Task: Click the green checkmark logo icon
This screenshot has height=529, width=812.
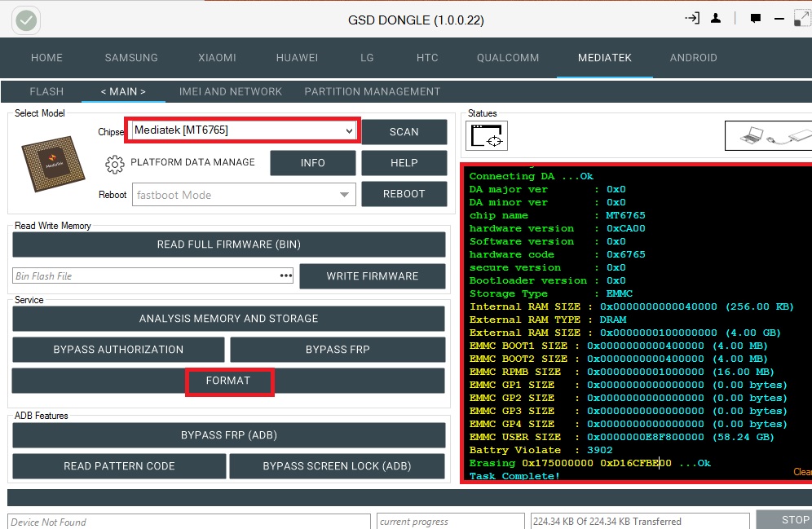Action: point(26,20)
